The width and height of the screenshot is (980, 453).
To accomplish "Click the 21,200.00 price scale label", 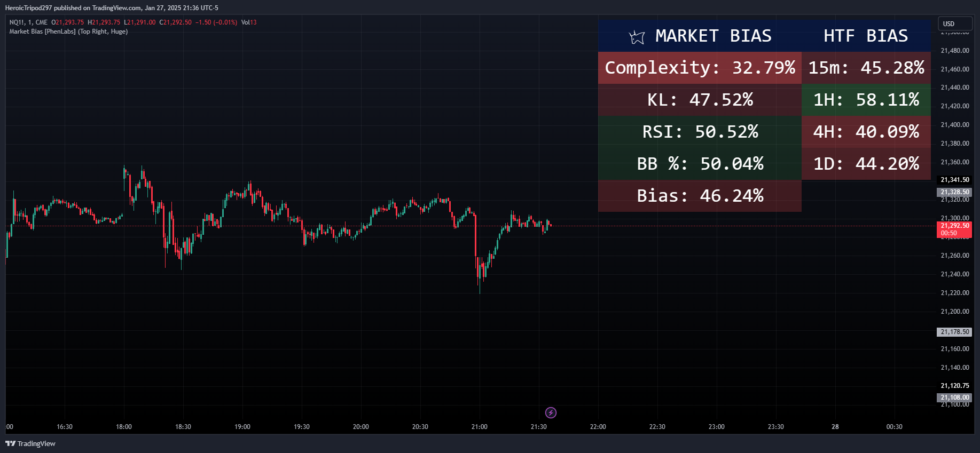I will 955,312.
